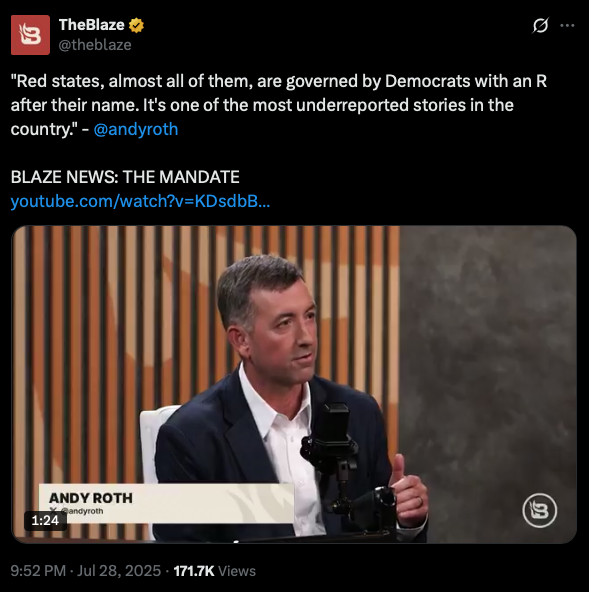Click the X logo in lower-third banner
The height and width of the screenshot is (592, 589).
click(x=54, y=510)
